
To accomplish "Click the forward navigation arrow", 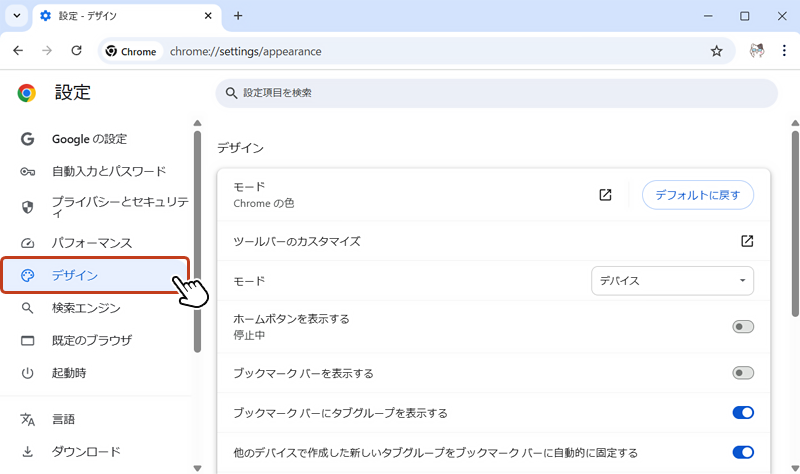I will (47, 51).
